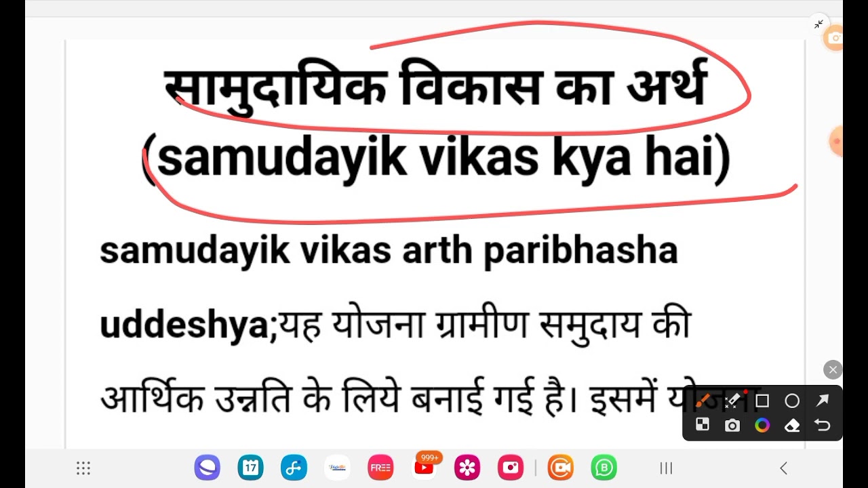Capture screenshot with camera icon
Viewport: 868px width, 488px height.
(732, 425)
